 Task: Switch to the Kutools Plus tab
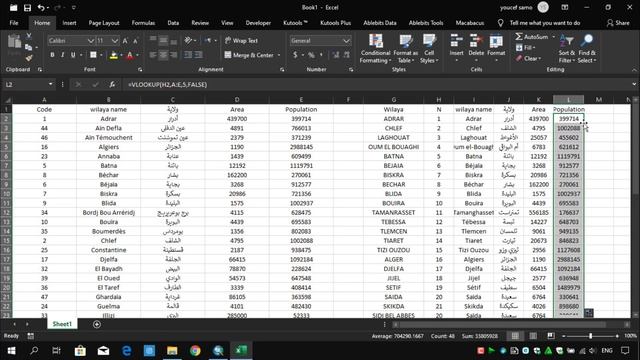(336, 23)
